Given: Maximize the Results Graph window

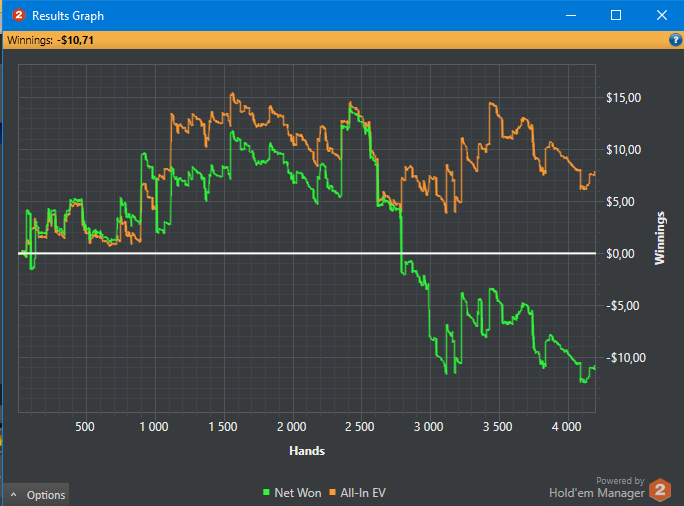Looking at the screenshot, I should 616,16.
